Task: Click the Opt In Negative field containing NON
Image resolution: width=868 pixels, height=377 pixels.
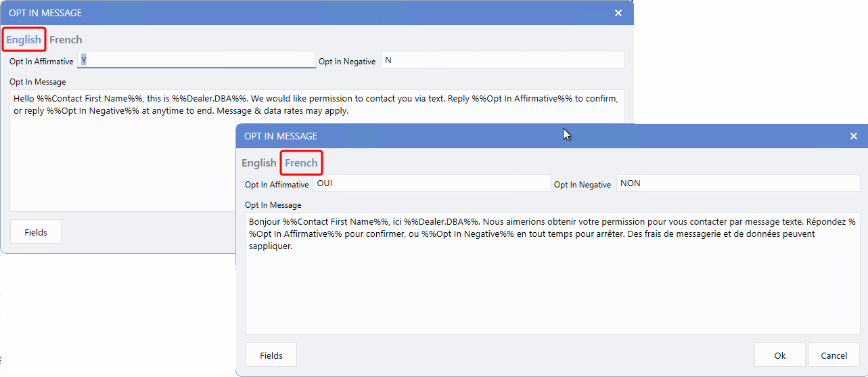Action: pyautogui.click(x=737, y=183)
